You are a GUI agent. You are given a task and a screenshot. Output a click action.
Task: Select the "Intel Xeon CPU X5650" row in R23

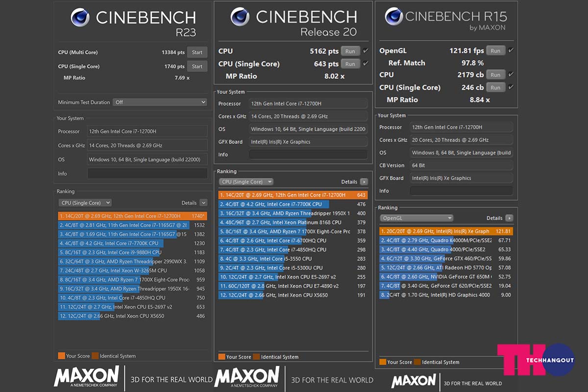point(132,316)
